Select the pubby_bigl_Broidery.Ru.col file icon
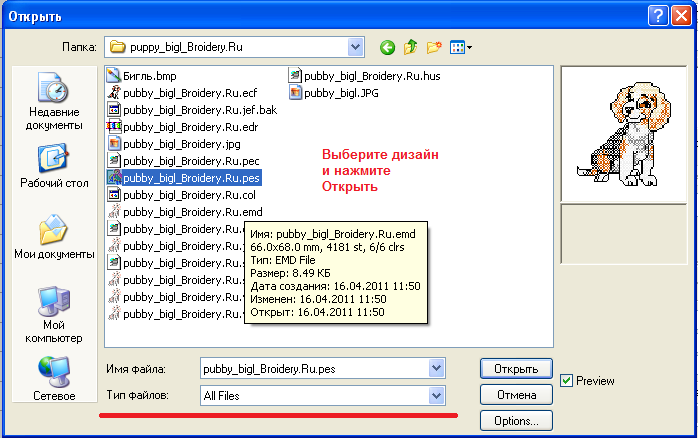The image size is (698, 438). 114,195
